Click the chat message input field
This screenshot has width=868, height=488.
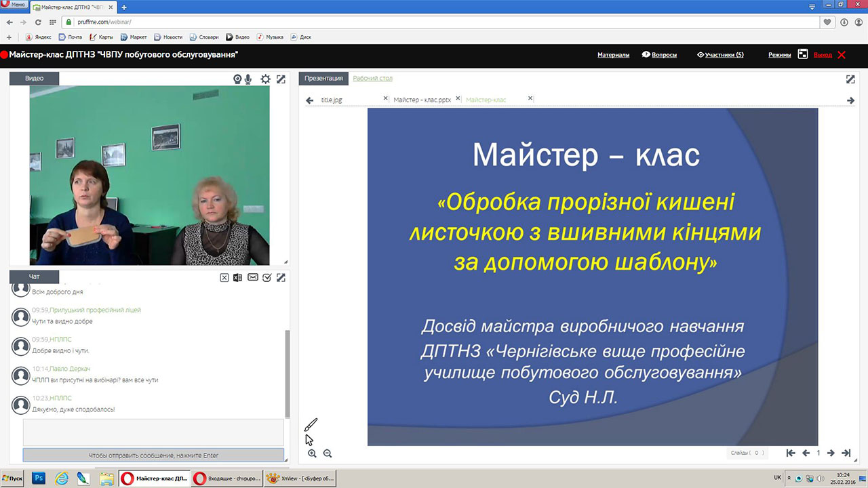coord(153,432)
